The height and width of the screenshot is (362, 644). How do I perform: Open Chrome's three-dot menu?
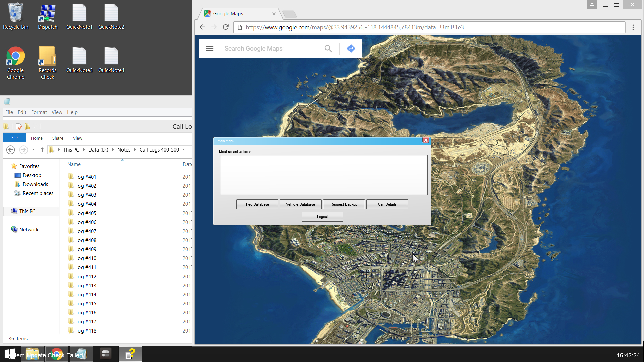(x=633, y=27)
